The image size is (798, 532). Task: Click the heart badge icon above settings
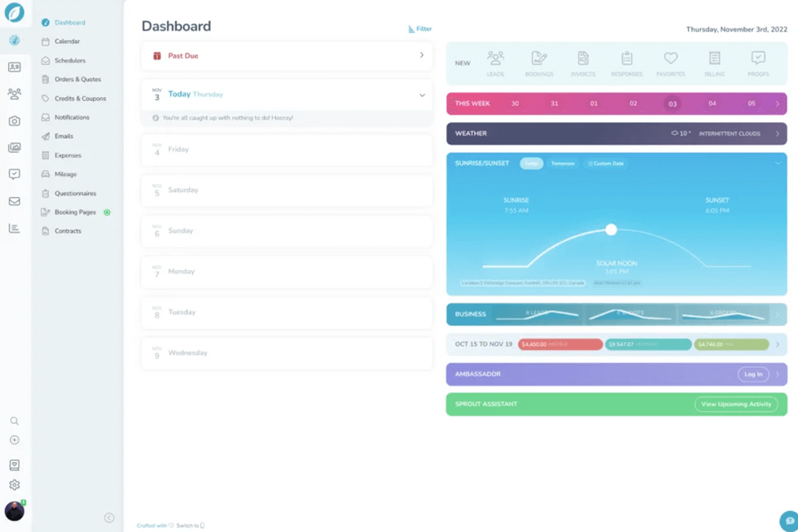[x=14, y=465]
